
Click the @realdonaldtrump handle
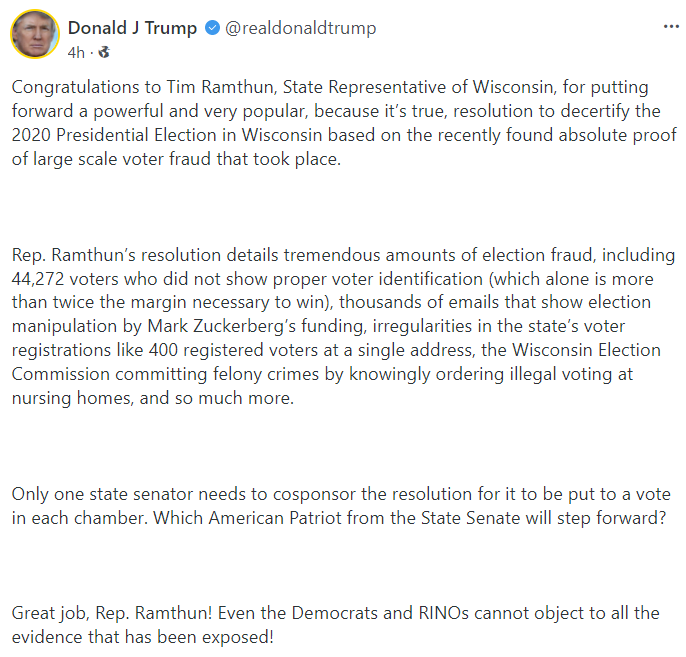point(300,28)
